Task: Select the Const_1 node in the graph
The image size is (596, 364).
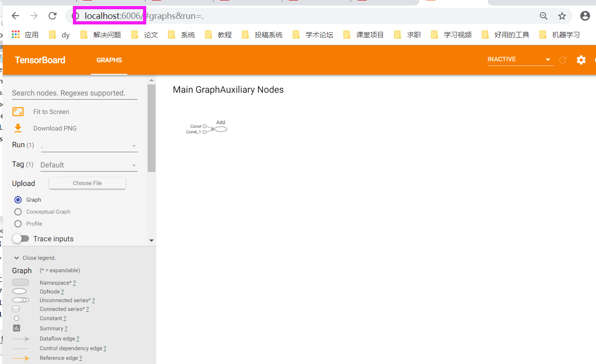Action: point(204,132)
